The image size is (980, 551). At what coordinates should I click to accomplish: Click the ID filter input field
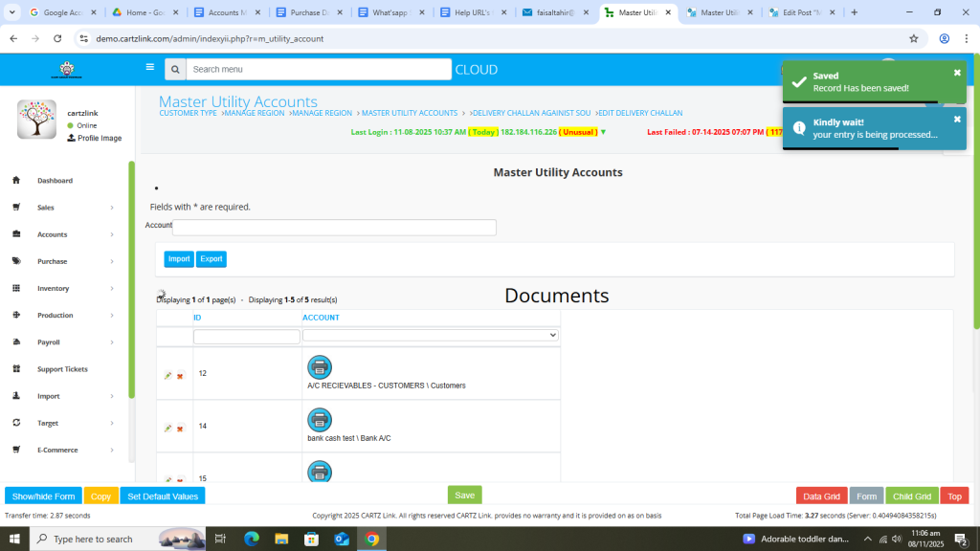point(247,337)
